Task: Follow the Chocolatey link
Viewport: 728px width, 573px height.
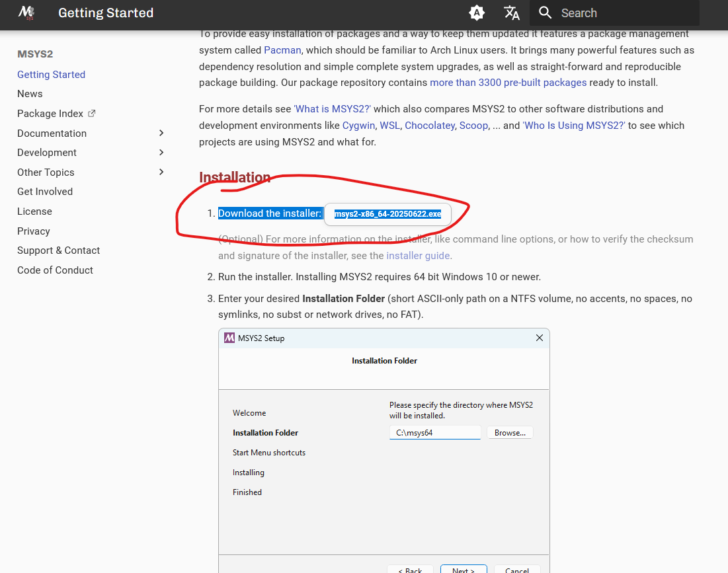Action: pos(430,126)
